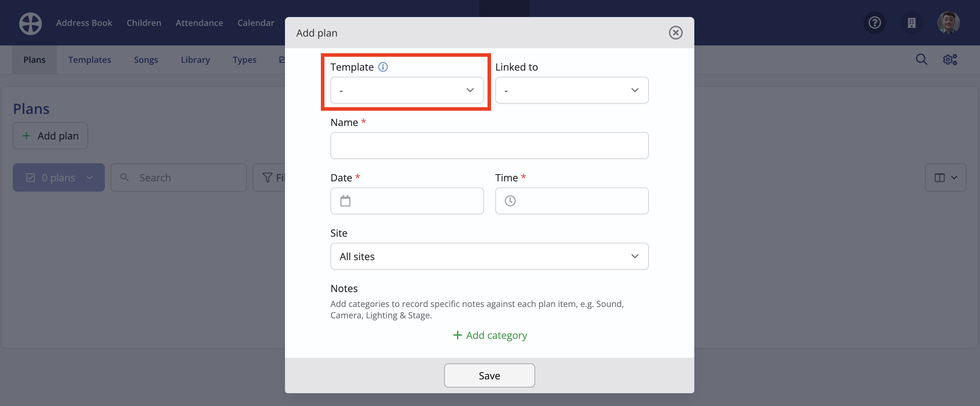Click the calendar icon in Date field

tap(345, 201)
